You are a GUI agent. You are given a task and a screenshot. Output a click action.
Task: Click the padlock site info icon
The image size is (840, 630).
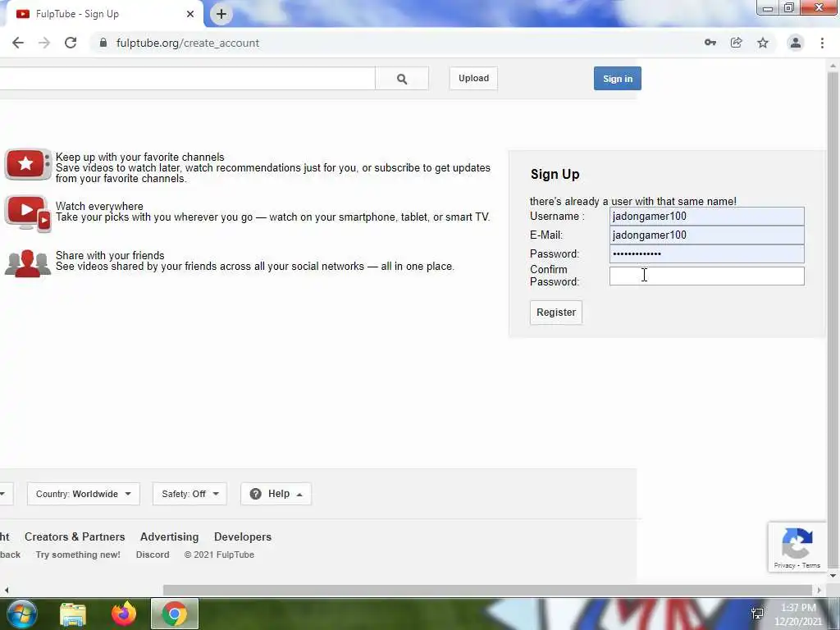(x=103, y=43)
